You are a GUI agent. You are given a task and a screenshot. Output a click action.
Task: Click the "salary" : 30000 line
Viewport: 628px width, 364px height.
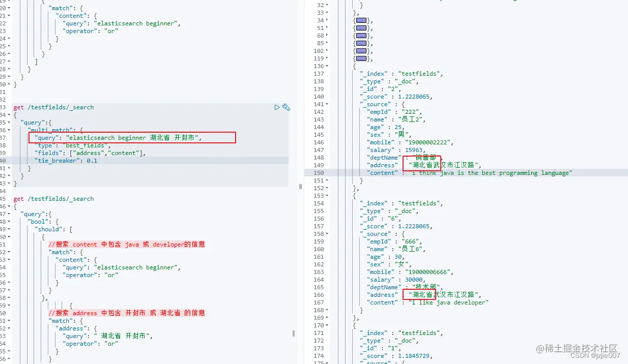pos(396,280)
